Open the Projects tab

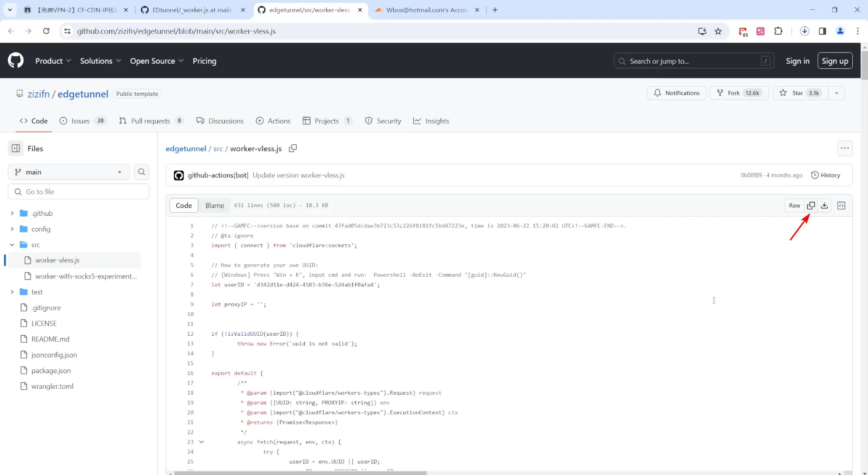point(328,121)
